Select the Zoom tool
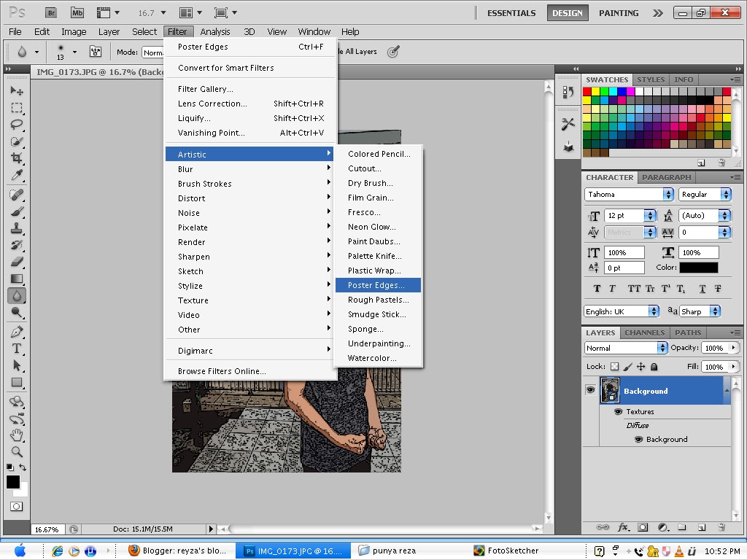This screenshot has width=747, height=560. click(17, 451)
